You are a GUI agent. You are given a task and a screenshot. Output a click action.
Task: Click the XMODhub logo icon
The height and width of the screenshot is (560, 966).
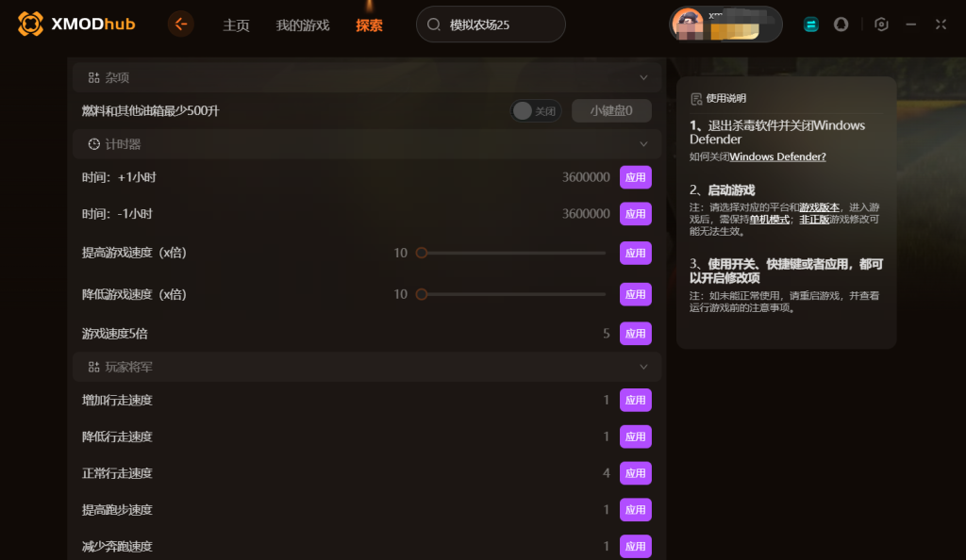pos(30,24)
